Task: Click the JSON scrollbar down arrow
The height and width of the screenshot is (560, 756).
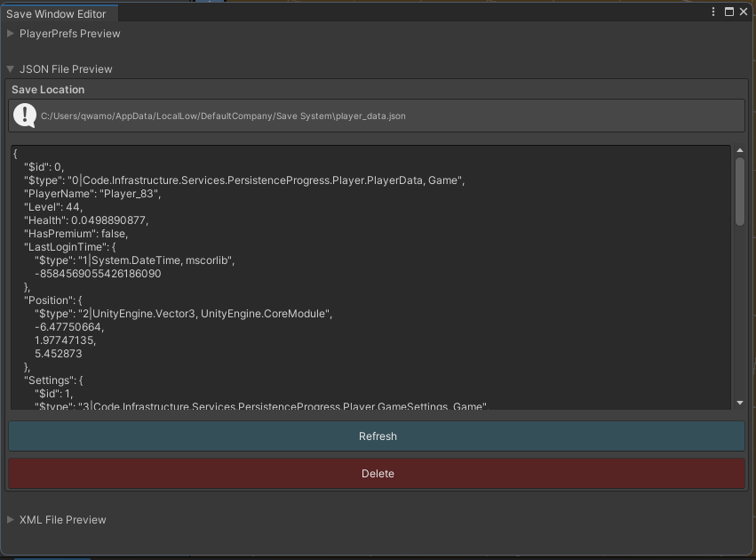Action: click(x=740, y=403)
